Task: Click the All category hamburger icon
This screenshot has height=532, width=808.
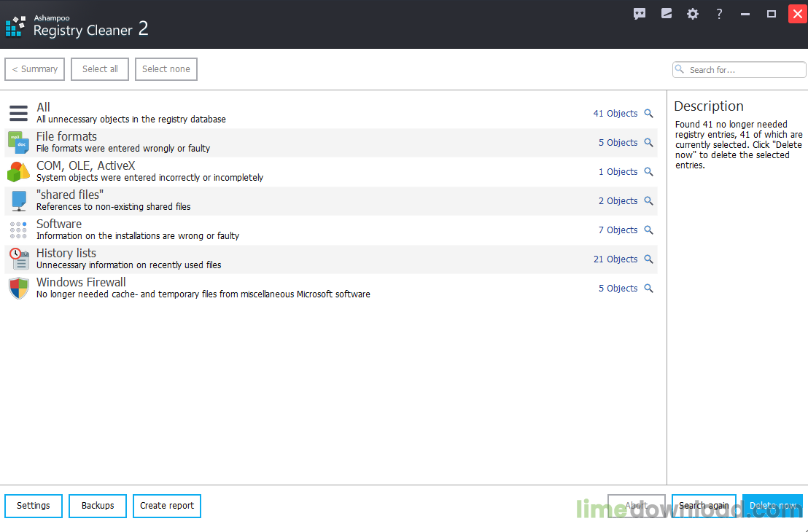Action: point(18,113)
